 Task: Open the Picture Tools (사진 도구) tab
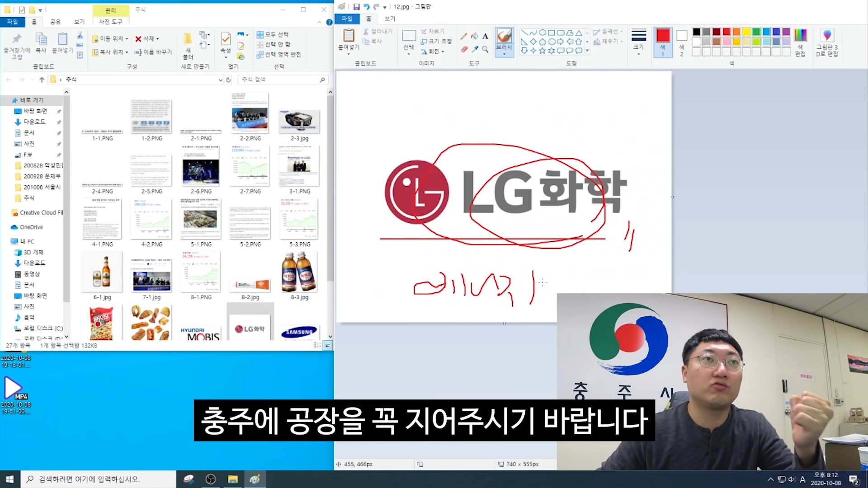pyautogui.click(x=110, y=22)
